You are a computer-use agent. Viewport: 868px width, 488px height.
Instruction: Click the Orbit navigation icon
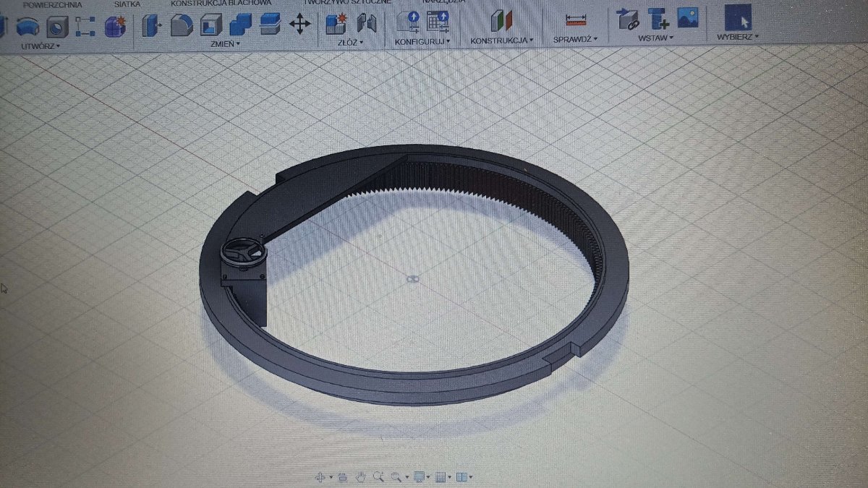(320, 476)
